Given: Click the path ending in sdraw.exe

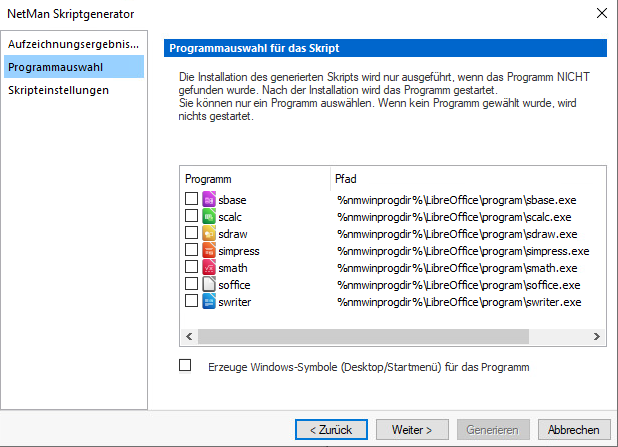Looking at the screenshot, I should (x=457, y=234).
